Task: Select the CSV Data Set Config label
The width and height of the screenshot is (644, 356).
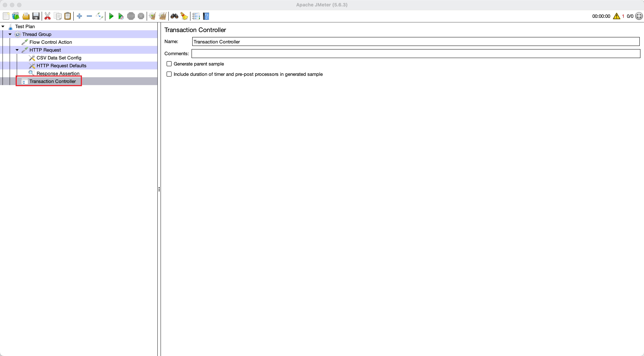Action: coord(59,58)
